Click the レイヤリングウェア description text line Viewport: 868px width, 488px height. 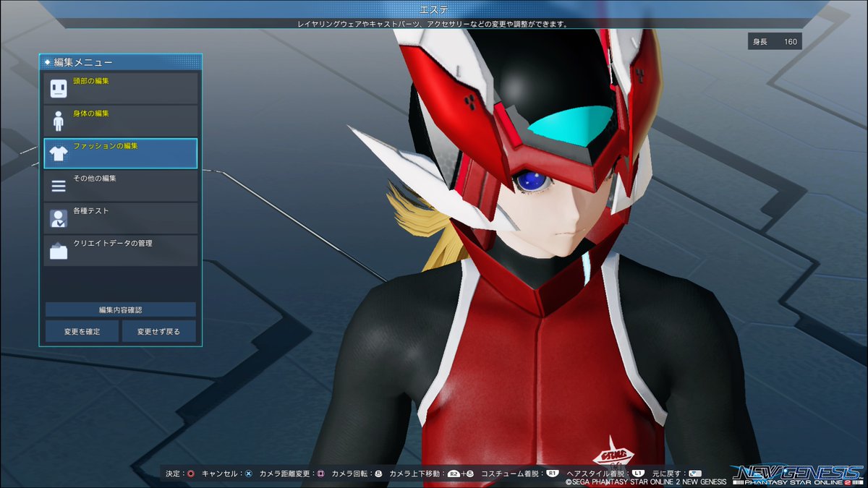coord(433,24)
